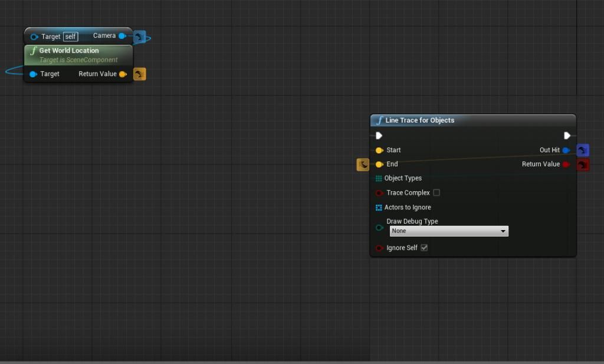This screenshot has height=364, width=604.
Task: Click the End vector input pin
Action: [x=379, y=165]
